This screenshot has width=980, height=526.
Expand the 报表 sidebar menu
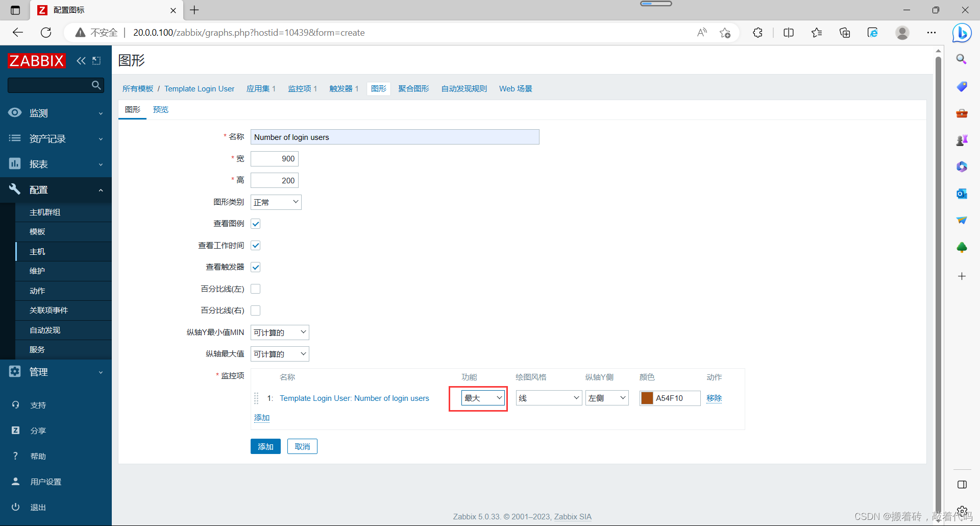56,164
